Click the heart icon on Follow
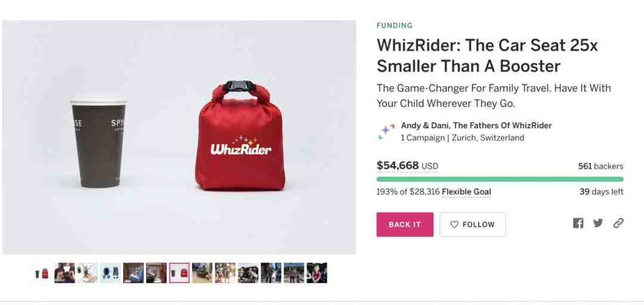 pos(454,224)
